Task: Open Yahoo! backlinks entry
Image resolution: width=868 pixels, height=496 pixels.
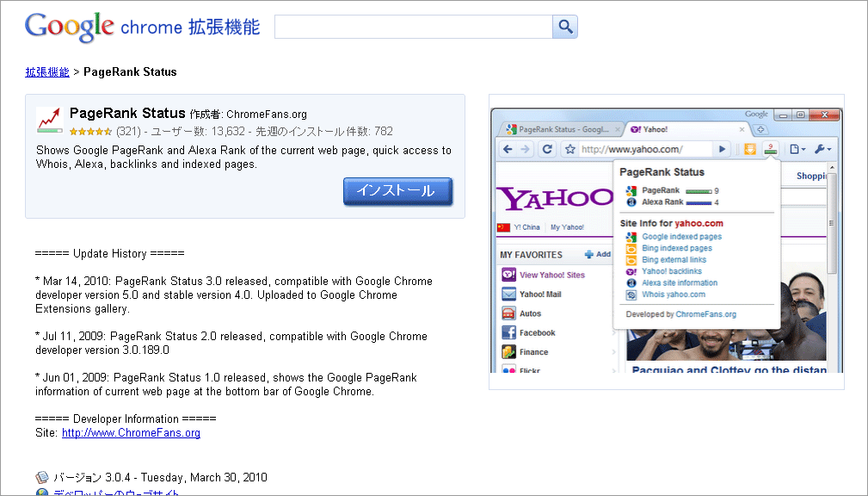Action: click(672, 271)
